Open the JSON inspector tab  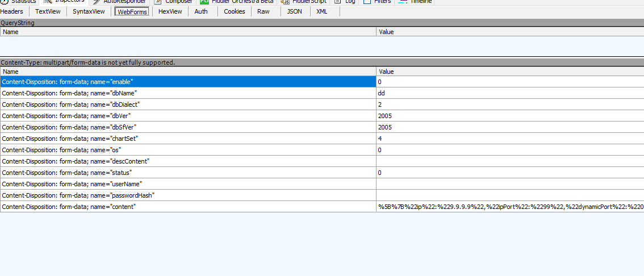pyautogui.click(x=295, y=11)
